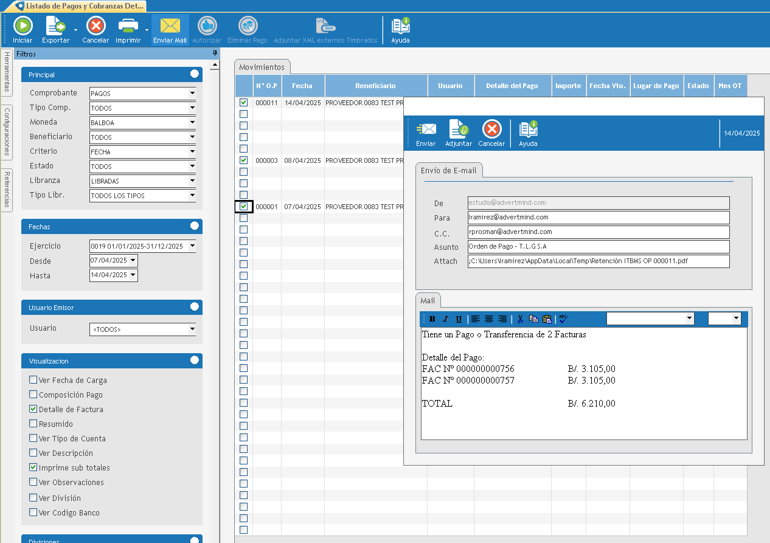Expand the Moneda dropdown set to BALBOA
Viewport: 770px width, 543px height.
pos(192,122)
